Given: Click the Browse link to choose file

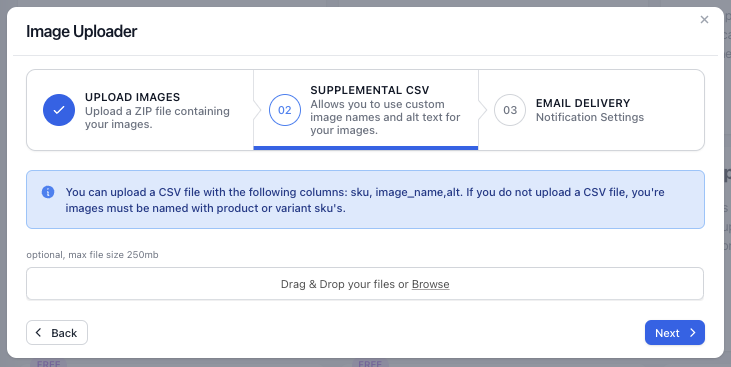Looking at the screenshot, I should (x=430, y=284).
